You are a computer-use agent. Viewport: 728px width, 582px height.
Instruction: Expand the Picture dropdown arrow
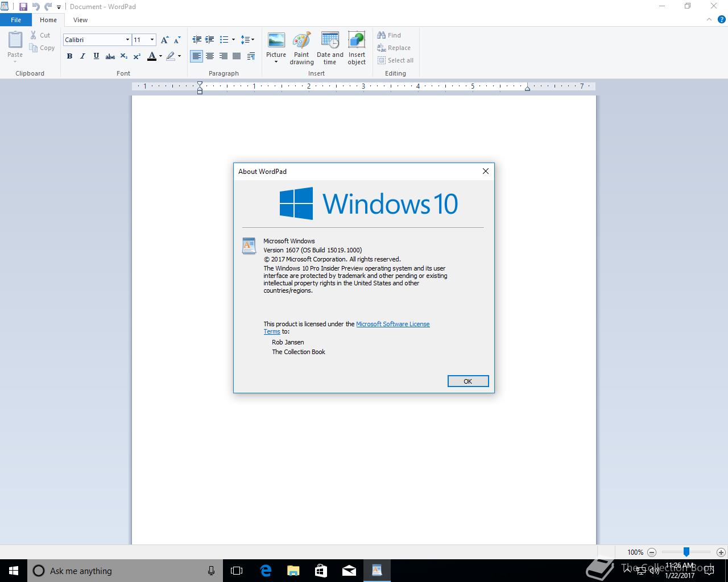coord(276,61)
